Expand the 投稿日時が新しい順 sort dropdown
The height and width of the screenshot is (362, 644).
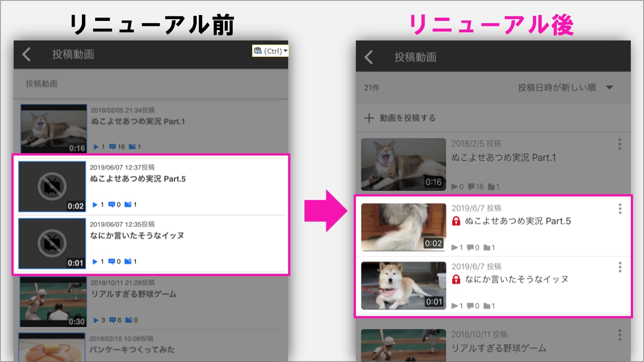tap(610, 88)
